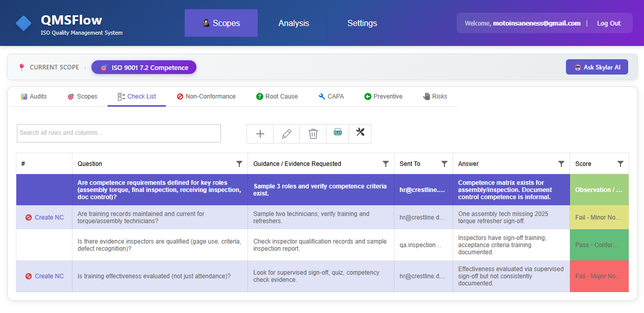The height and width of the screenshot is (313, 644).
Task: Click the search all rows input field
Action: (x=118, y=133)
